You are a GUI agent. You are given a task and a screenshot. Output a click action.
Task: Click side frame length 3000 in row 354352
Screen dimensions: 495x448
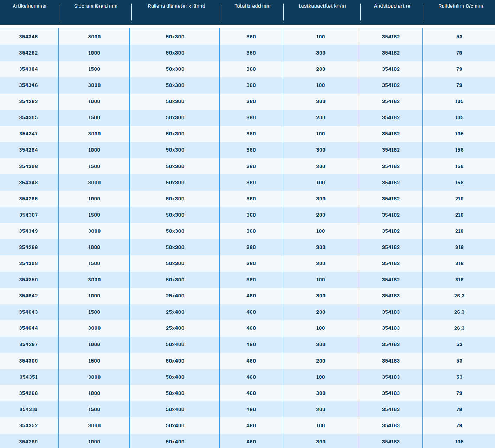coord(94,425)
